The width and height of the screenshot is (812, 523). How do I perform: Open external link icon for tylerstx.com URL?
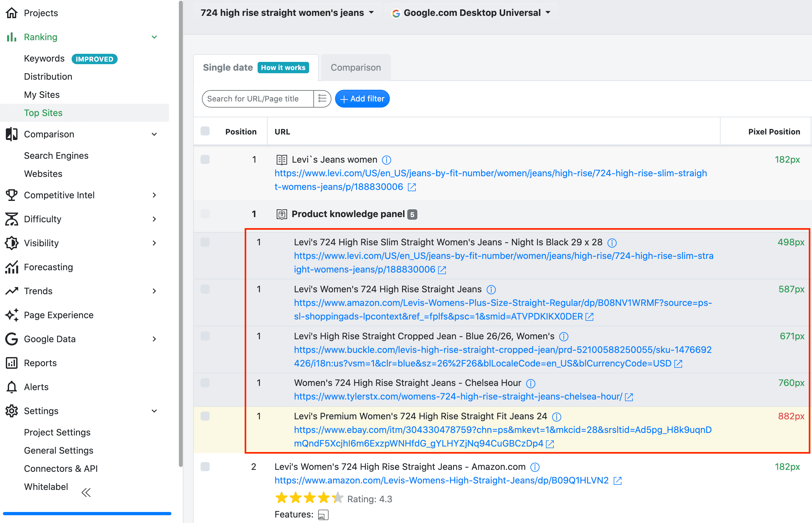point(629,397)
